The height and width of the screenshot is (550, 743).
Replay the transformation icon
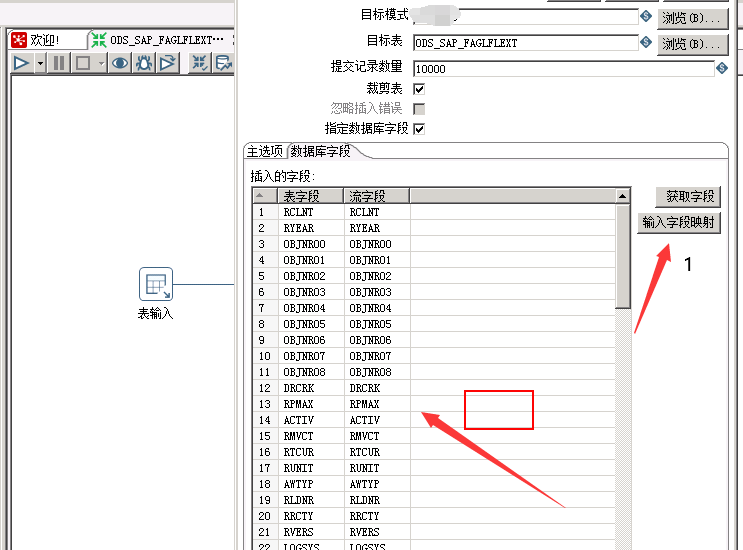[x=168, y=63]
